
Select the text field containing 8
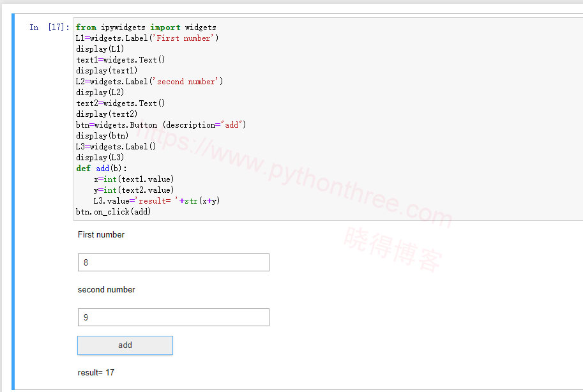173,262
